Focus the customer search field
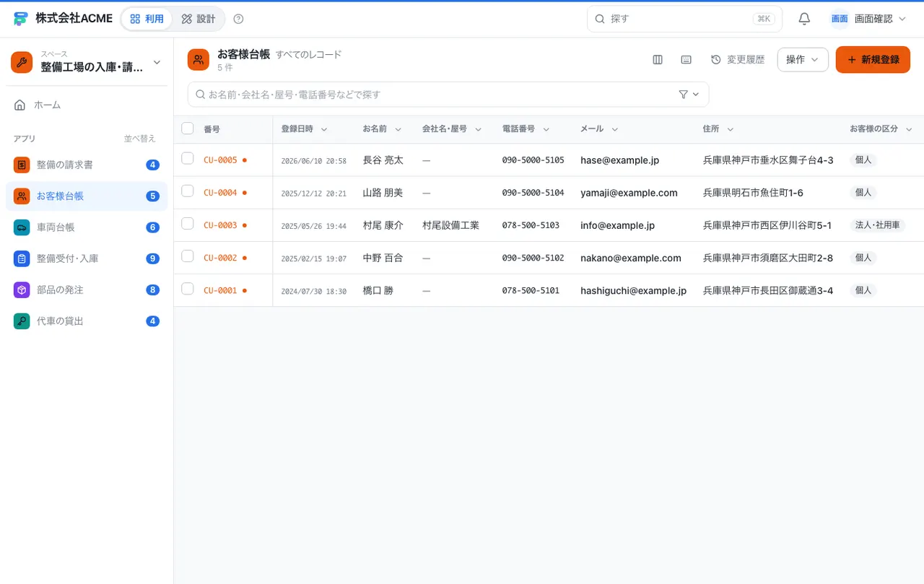 click(448, 95)
